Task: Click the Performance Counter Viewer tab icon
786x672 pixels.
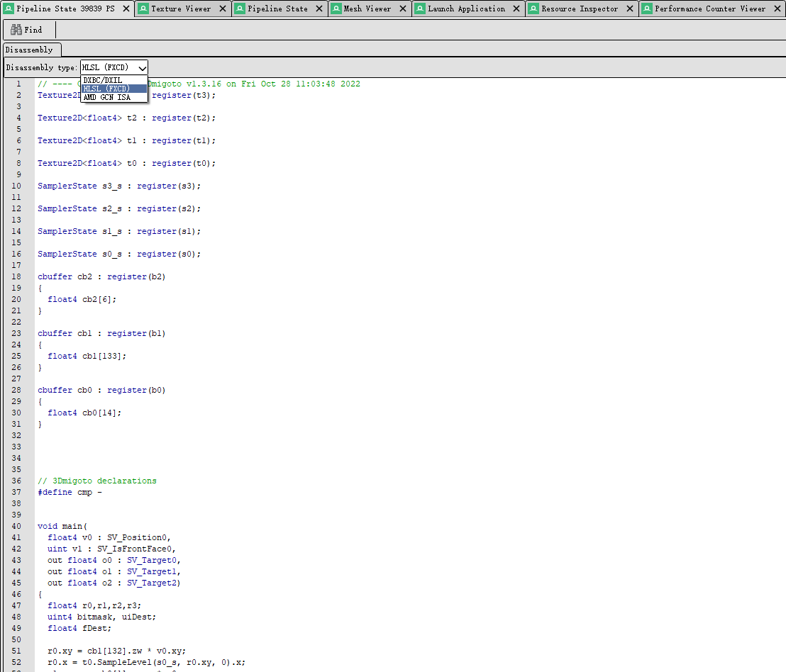Action: [647, 9]
